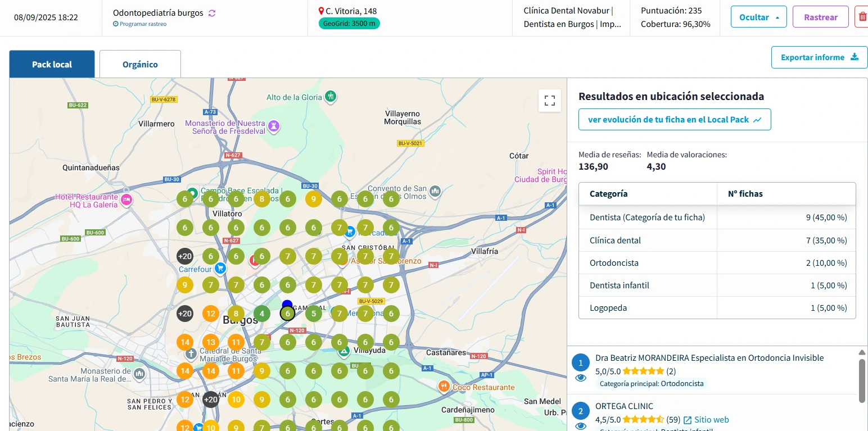
Task: Click the 9 (45,00 %) value
Action: (x=826, y=217)
